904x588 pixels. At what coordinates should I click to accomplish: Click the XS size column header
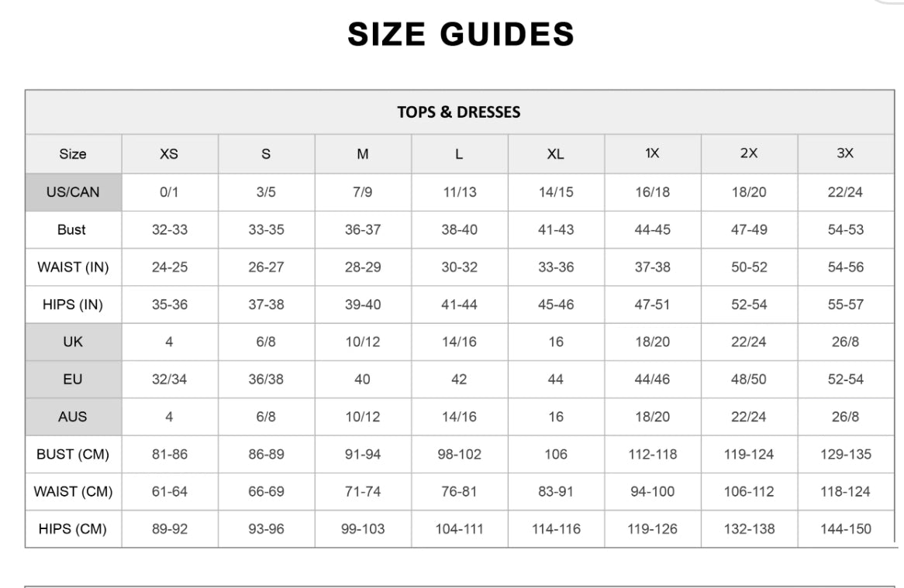point(169,154)
